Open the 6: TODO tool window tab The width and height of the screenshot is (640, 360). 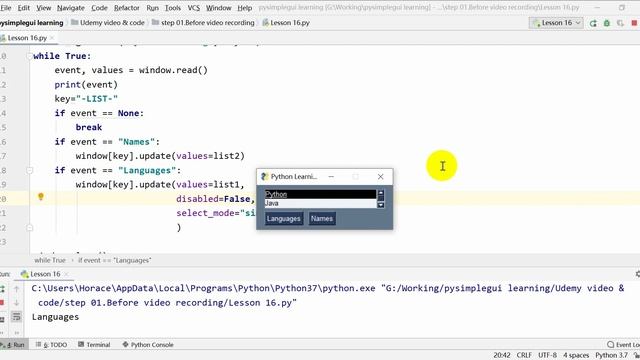[51, 345]
